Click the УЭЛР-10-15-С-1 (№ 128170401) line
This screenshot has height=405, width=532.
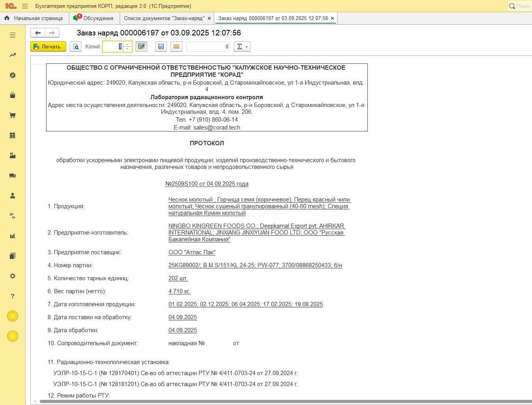click(176, 373)
